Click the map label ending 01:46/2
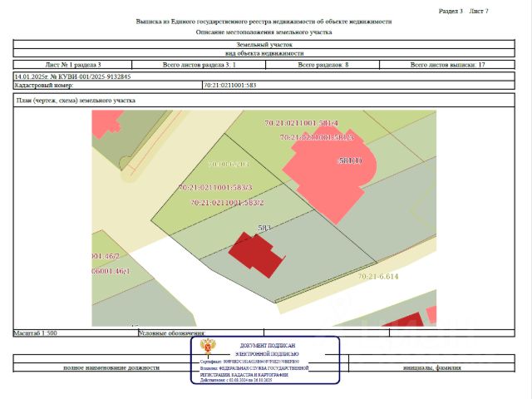532x399 pixels. tap(106, 256)
